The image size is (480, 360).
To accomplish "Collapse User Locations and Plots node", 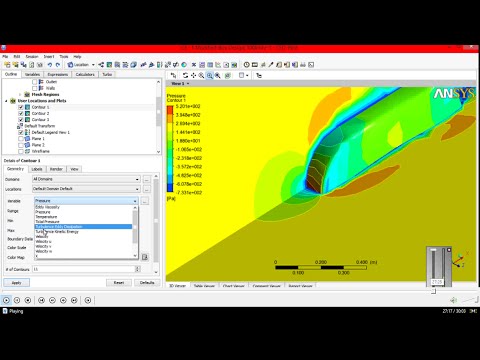I will click(6, 101).
